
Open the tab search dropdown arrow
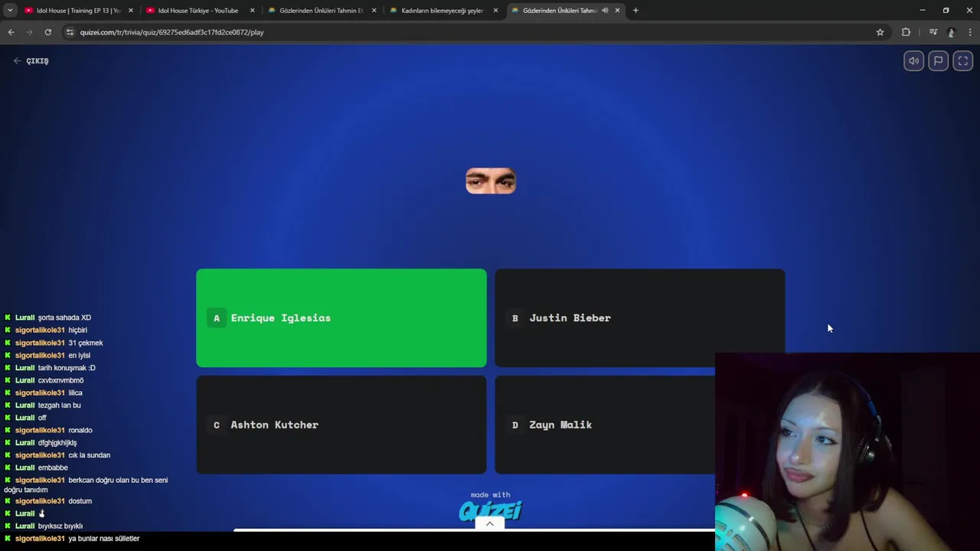click(x=10, y=11)
